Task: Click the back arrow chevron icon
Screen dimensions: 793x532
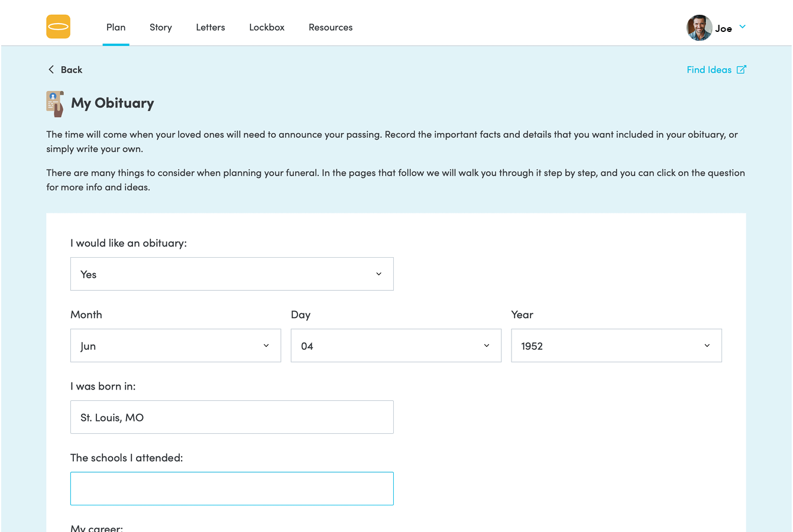Action: pyautogui.click(x=51, y=70)
